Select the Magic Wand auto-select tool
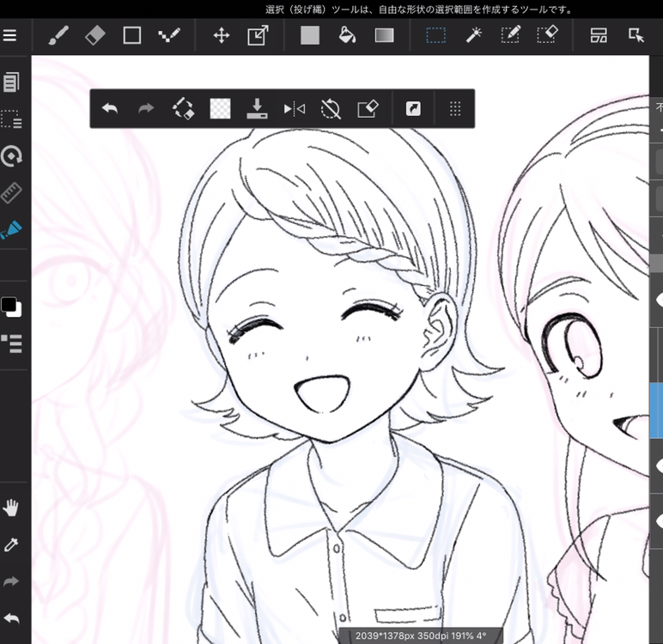 coord(473,35)
